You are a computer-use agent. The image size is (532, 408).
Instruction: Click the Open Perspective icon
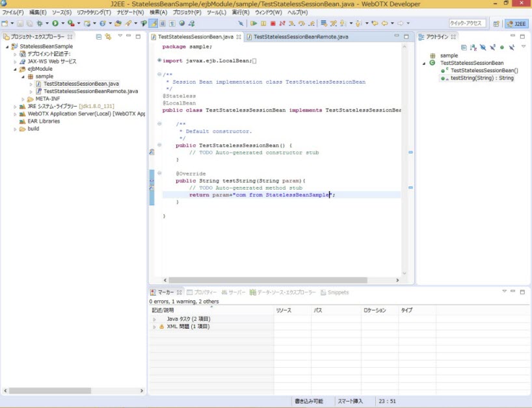(x=496, y=23)
